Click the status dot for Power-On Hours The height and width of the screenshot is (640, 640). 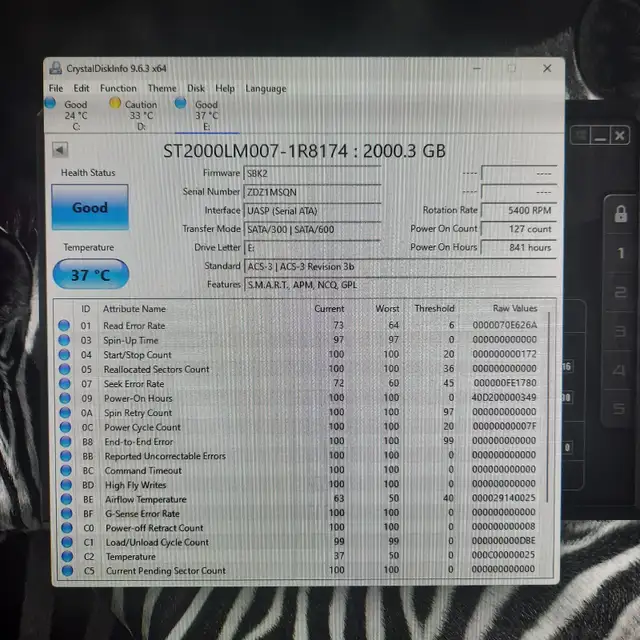(x=65, y=398)
